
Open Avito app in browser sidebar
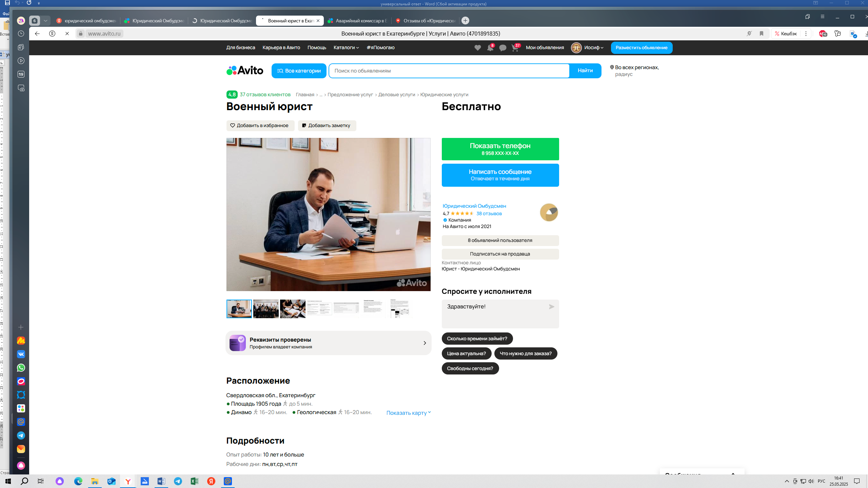(x=21, y=408)
